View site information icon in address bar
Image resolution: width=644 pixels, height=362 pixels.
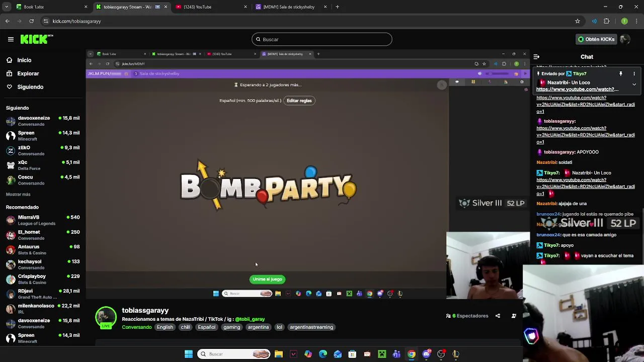tap(46, 21)
